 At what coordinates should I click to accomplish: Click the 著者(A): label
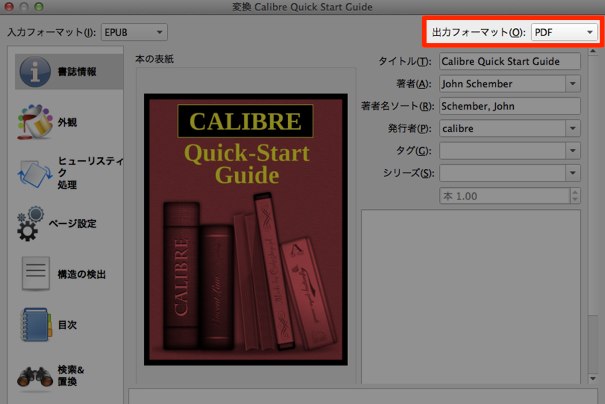pos(414,84)
